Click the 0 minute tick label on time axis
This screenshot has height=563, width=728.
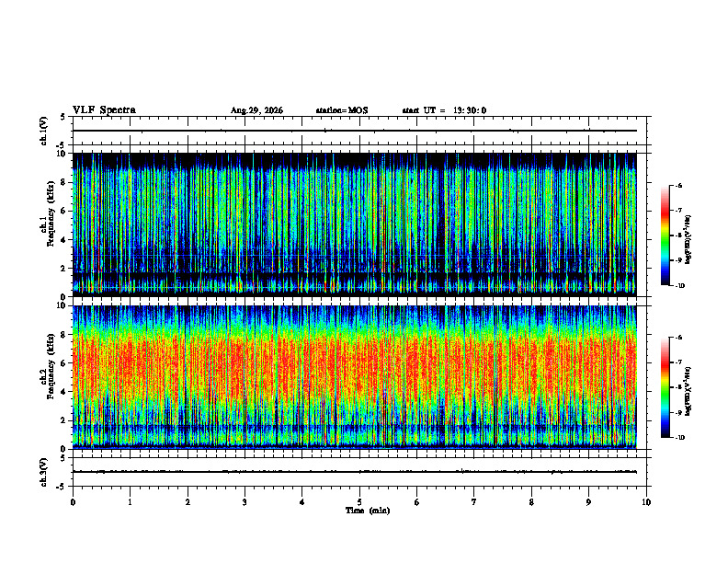[73, 502]
